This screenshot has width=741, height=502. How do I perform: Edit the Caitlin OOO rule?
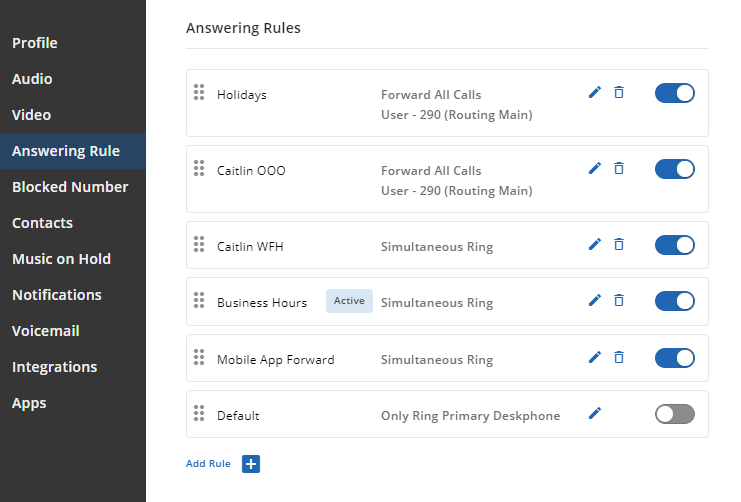click(x=595, y=168)
